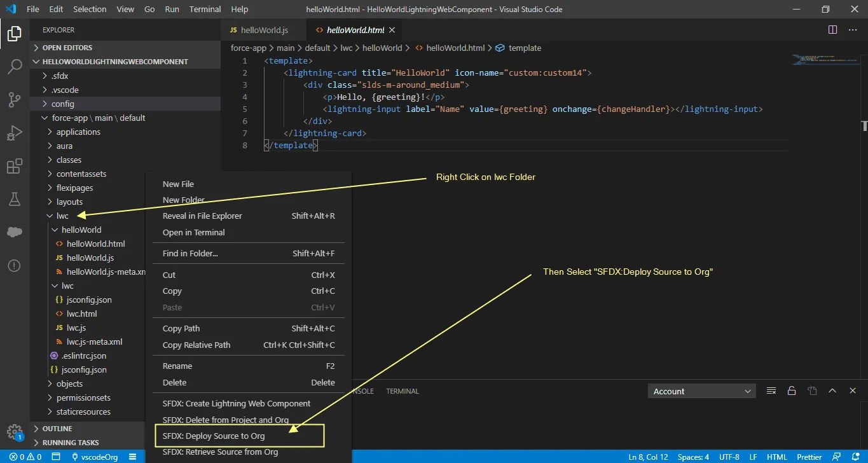Open the Account terminal dropdown

tap(701, 390)
